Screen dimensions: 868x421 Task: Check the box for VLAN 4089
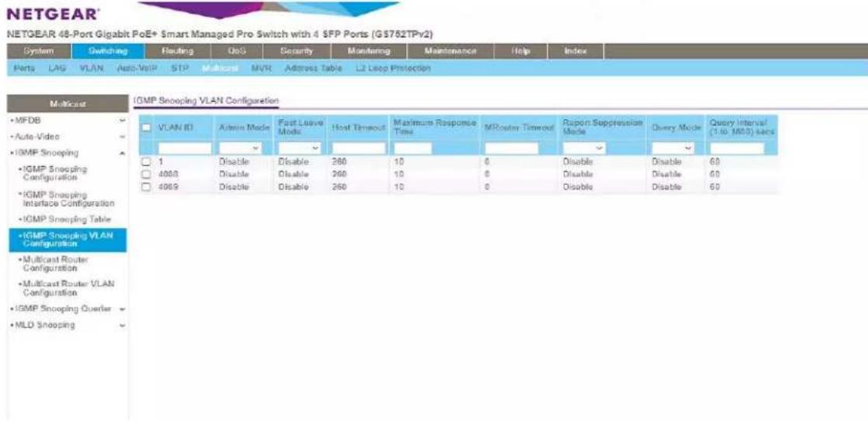coord(146,186)
